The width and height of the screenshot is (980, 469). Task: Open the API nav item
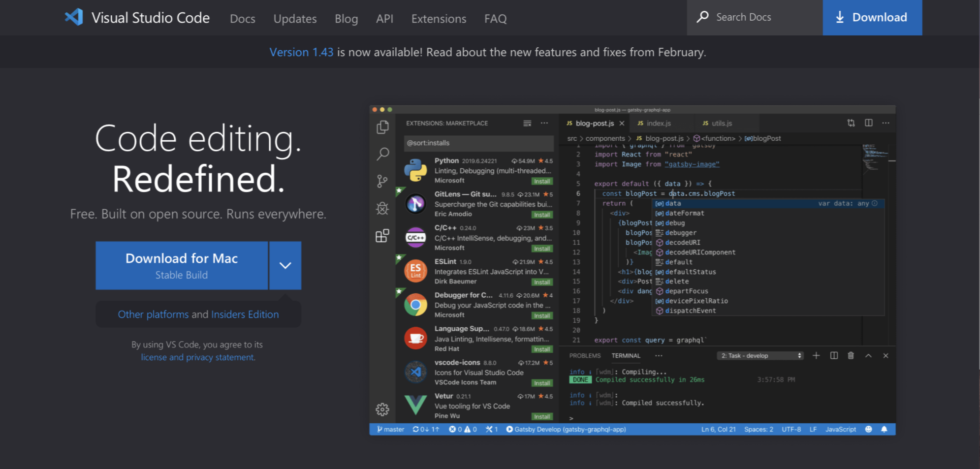(384, 19)
